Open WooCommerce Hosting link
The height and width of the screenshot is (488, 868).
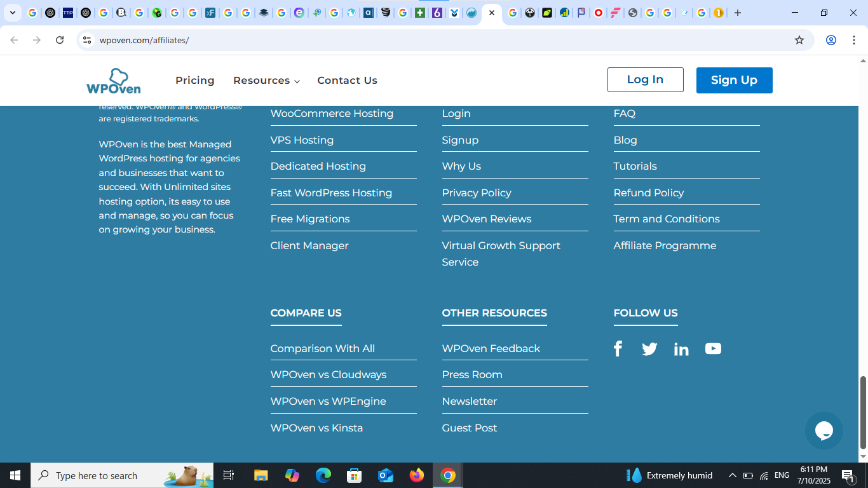pos(332,114)
